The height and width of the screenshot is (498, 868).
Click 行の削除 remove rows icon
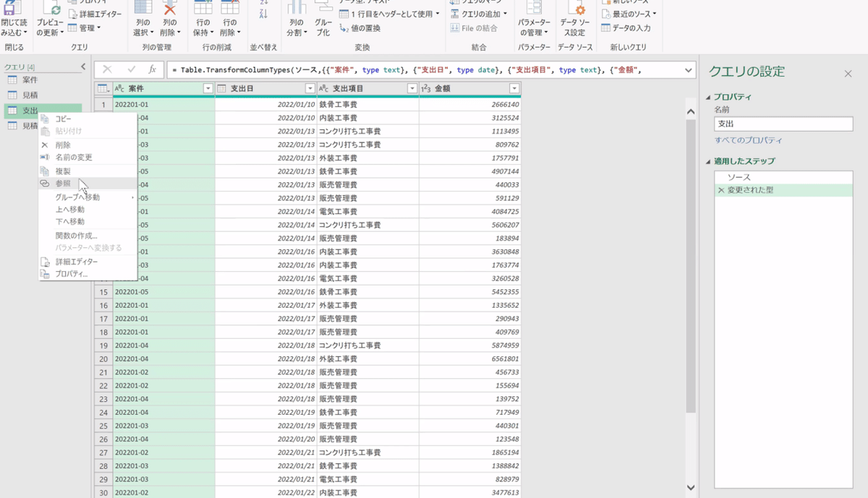pos(229,7)
